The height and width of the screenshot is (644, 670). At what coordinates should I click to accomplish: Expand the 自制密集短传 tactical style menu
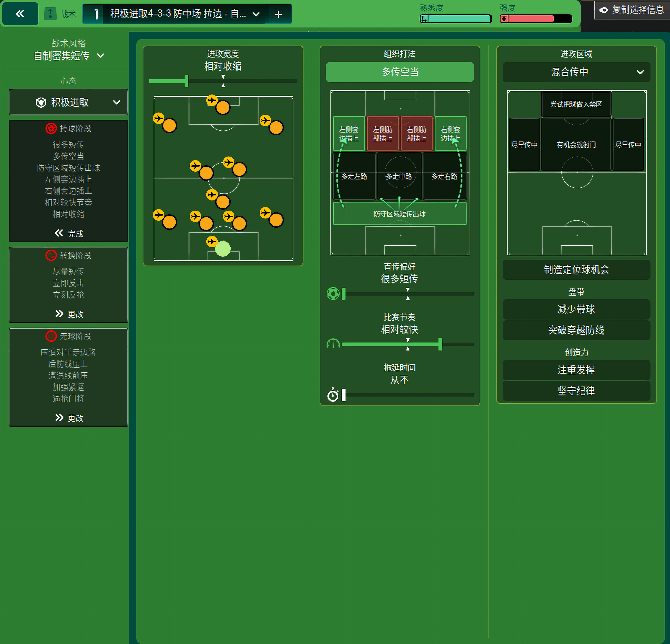68,55
